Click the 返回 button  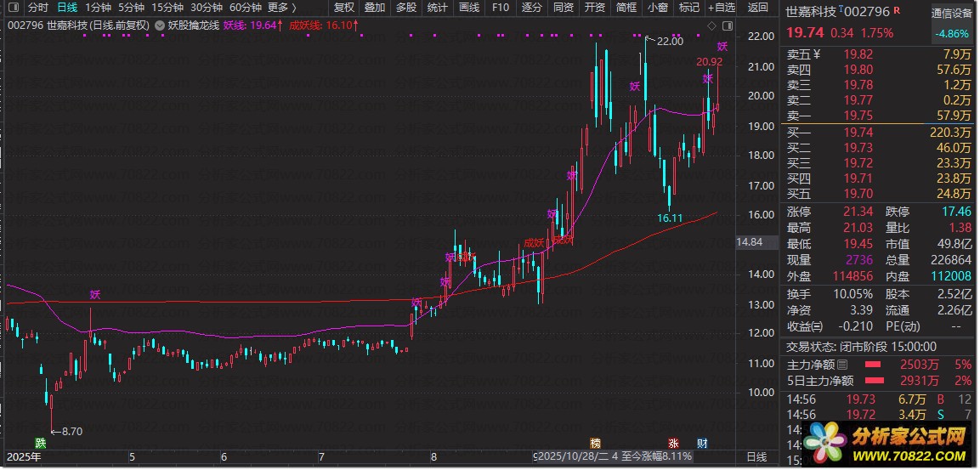(756, 8)
